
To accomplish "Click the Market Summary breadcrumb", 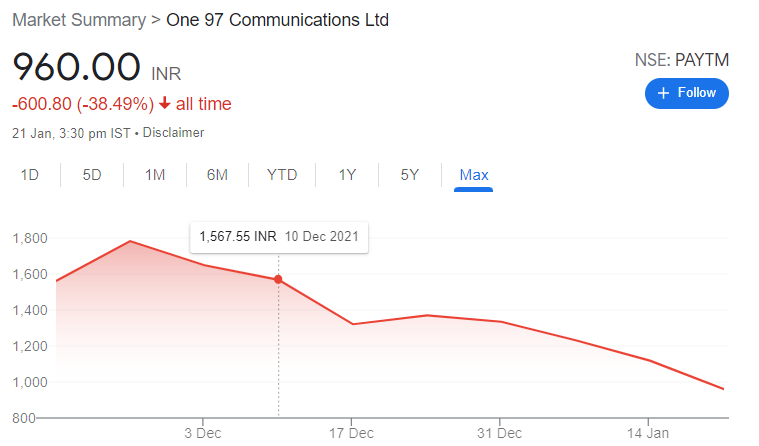I will click(79, 20).
